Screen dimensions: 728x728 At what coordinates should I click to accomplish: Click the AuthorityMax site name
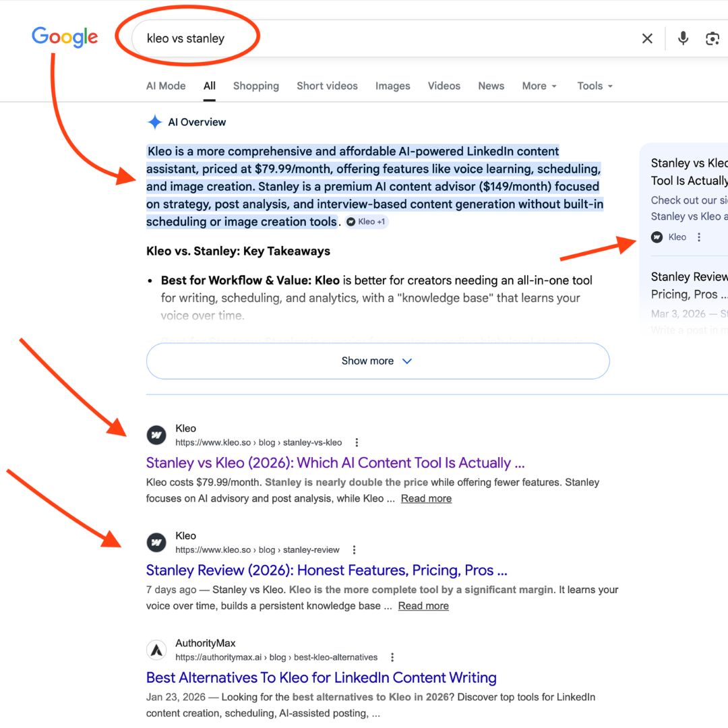click(x=205, y=643)
